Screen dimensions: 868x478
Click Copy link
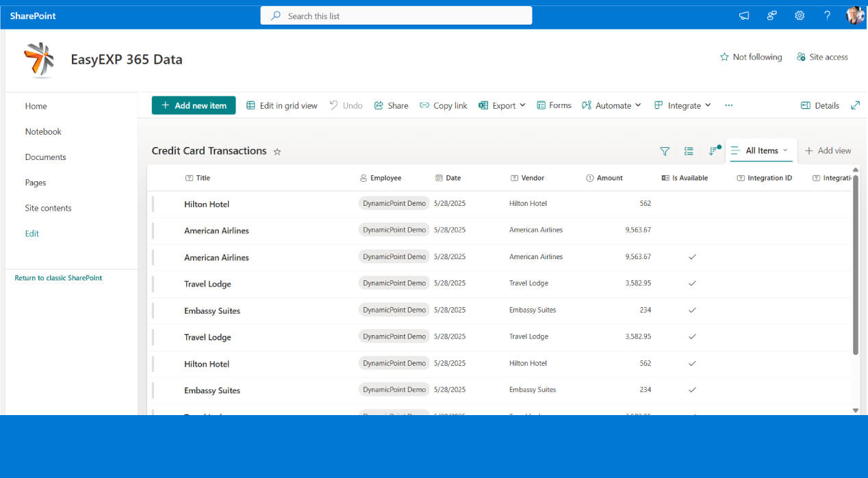pyautogui.click(x=444, y=105)
